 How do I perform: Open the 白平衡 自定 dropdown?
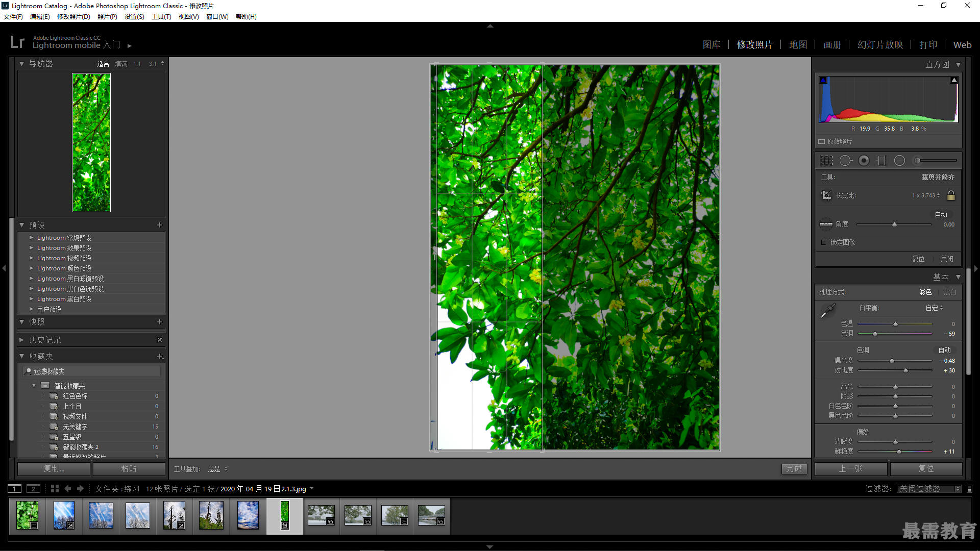(x=935, y=308)
